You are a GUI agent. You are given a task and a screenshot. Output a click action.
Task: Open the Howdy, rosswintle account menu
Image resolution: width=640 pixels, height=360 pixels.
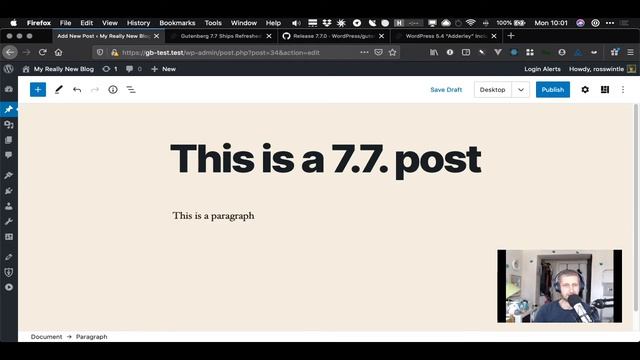602,69
